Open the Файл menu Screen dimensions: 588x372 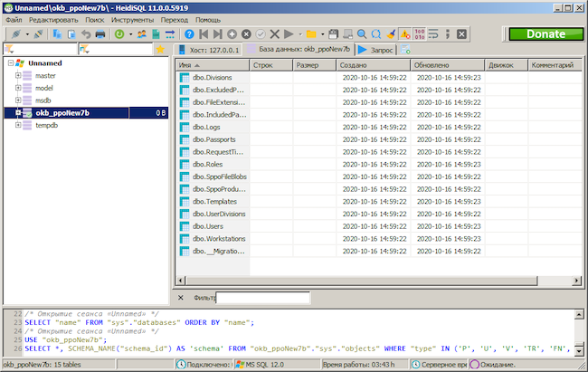pos(14,19)
